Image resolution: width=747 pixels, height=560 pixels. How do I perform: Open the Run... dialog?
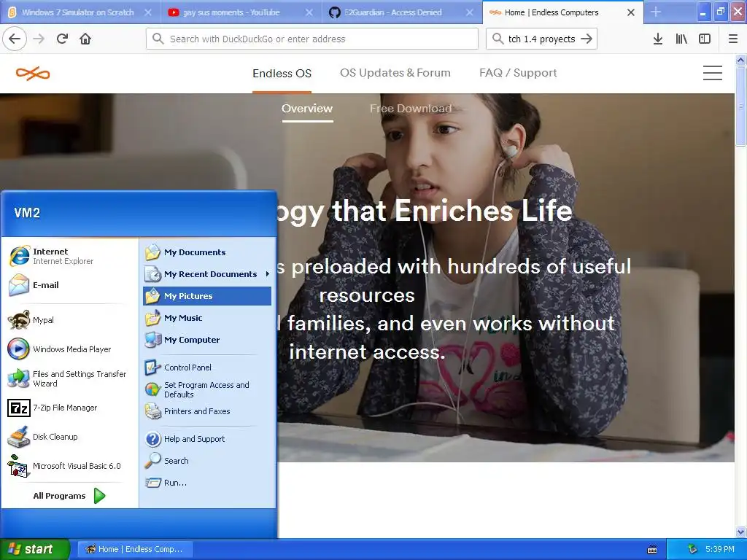[x=207, y=483]
